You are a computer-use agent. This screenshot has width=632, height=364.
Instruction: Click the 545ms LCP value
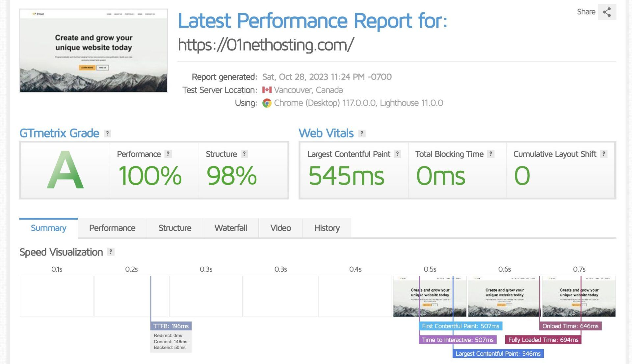pyautogui.click(x=346, y=176)
